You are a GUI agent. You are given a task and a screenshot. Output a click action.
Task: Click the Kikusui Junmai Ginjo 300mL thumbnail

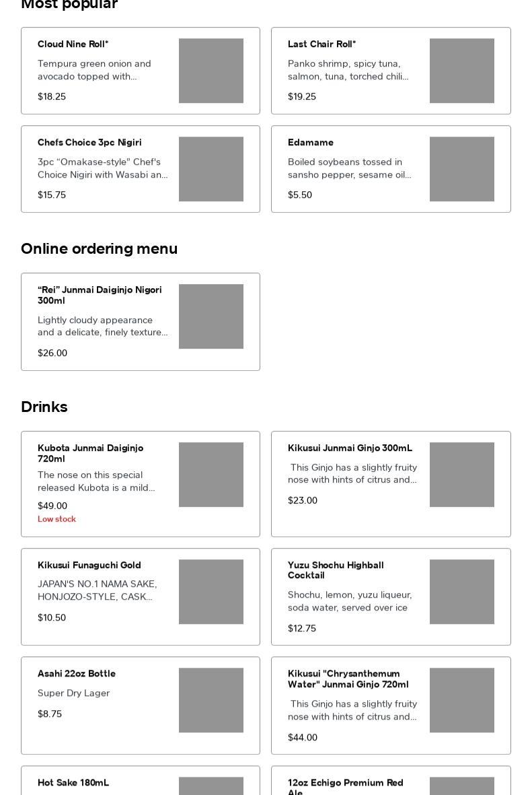[x=461, y=475]
